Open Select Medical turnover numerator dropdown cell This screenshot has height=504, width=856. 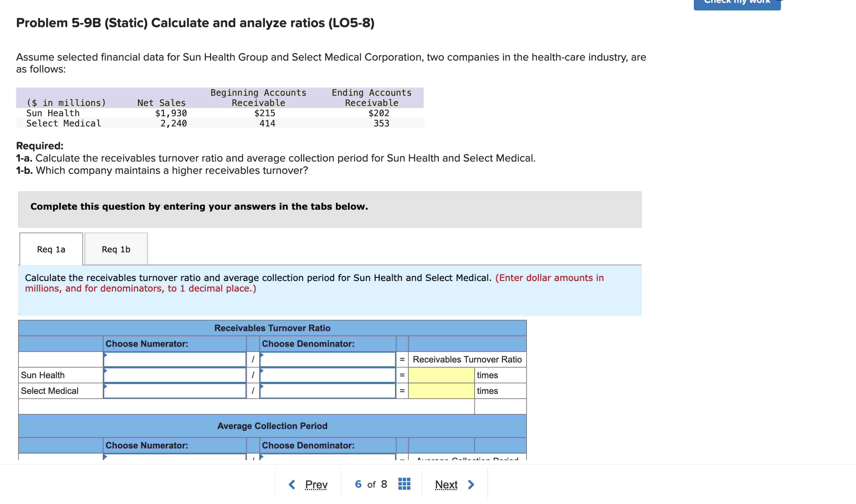(x=175, y=391)
